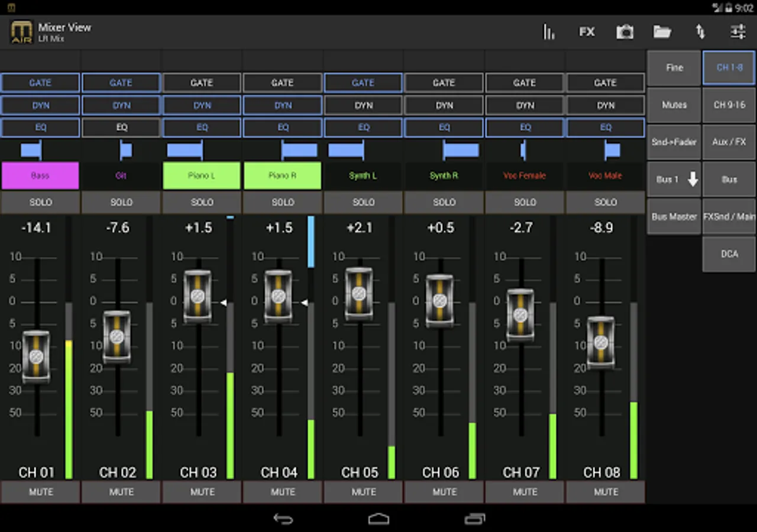
Task: Open the FX effects panel
Action: (x=587, y=32)
